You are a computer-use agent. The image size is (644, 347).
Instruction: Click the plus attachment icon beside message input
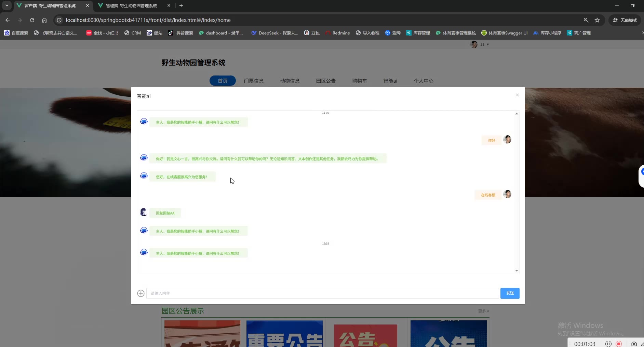click(x=141, y=293)
